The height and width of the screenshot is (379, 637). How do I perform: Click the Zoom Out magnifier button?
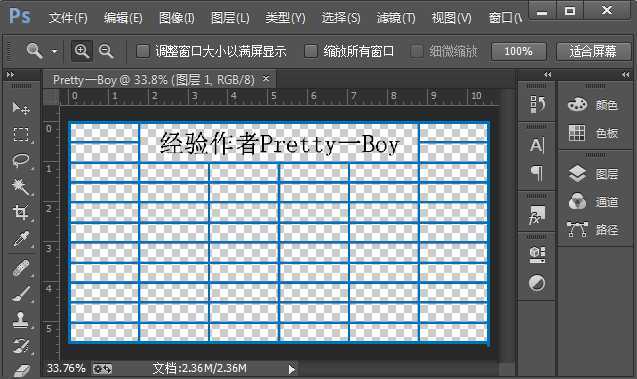[106, 51]
